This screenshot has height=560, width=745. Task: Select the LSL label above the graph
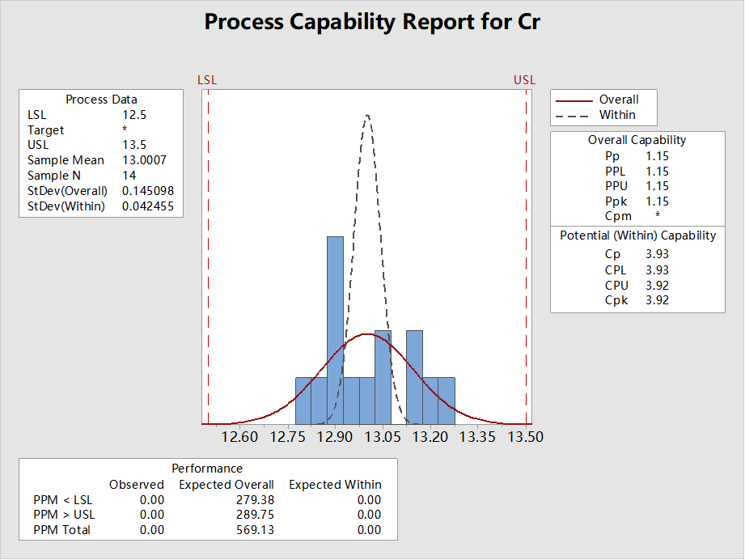pyautogui.click(x=208, y=80)
